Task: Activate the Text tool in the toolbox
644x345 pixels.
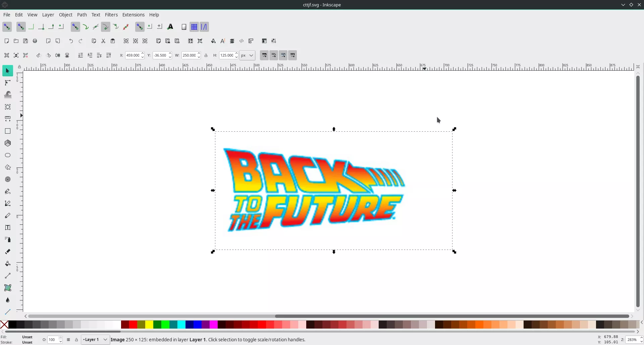Action: (8, 227)
